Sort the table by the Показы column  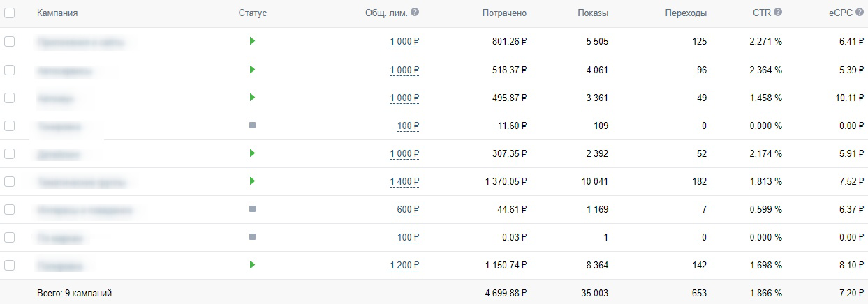click(593, 13)
